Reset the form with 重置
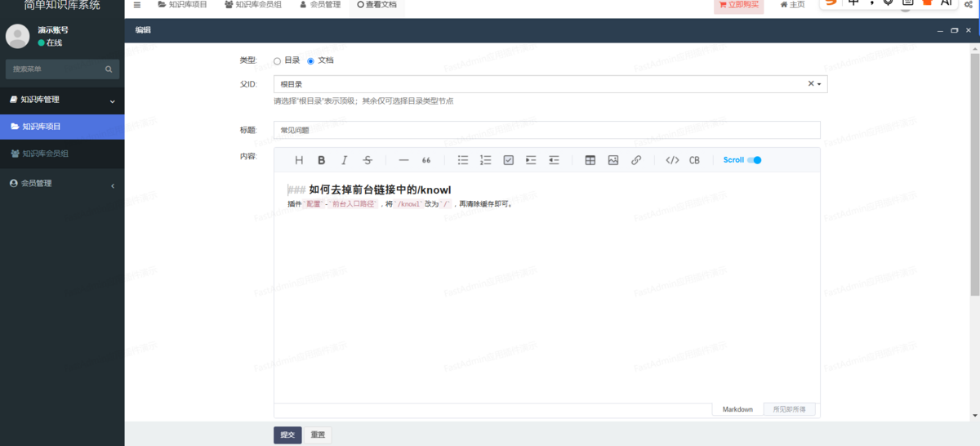Screen dimensions: 980x446 [x=318, y=435]
